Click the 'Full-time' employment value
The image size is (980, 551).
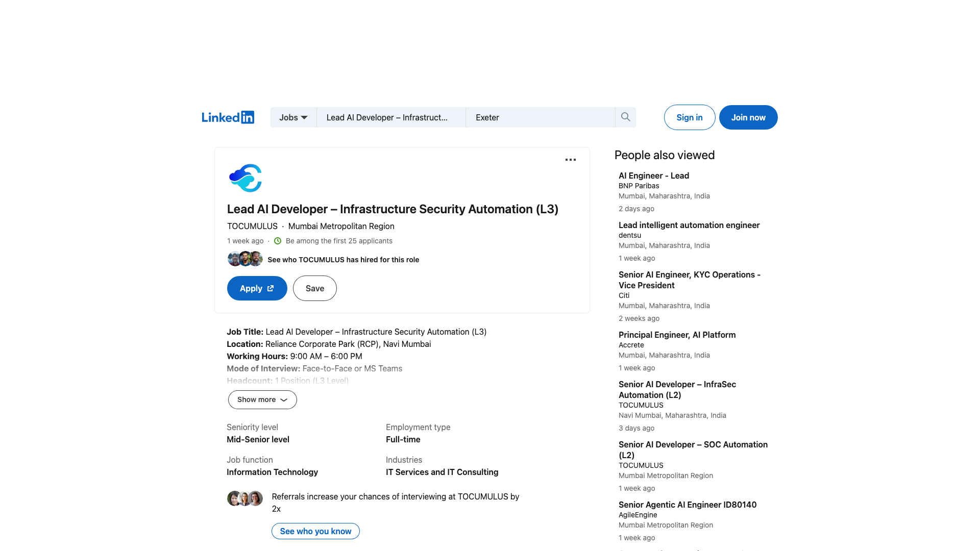tap(403, 439)
